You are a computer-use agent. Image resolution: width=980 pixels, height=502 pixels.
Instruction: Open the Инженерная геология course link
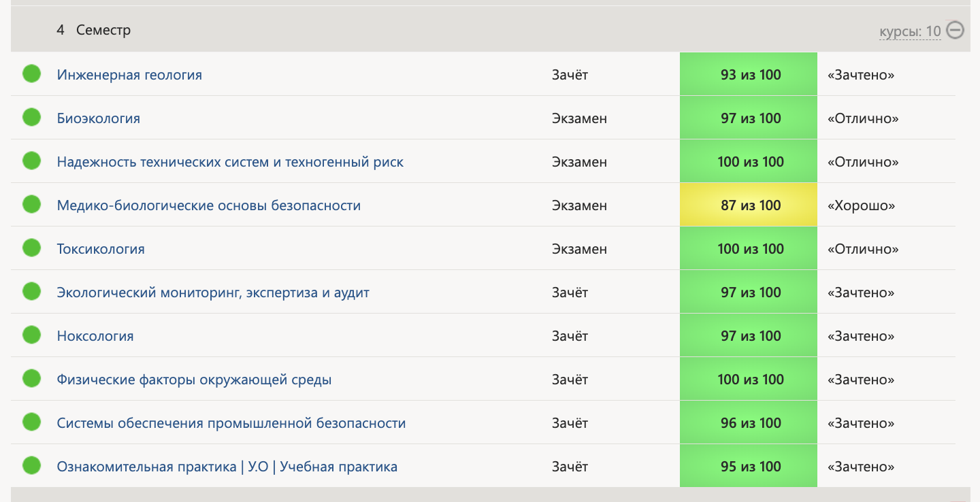tap(129, 75)
